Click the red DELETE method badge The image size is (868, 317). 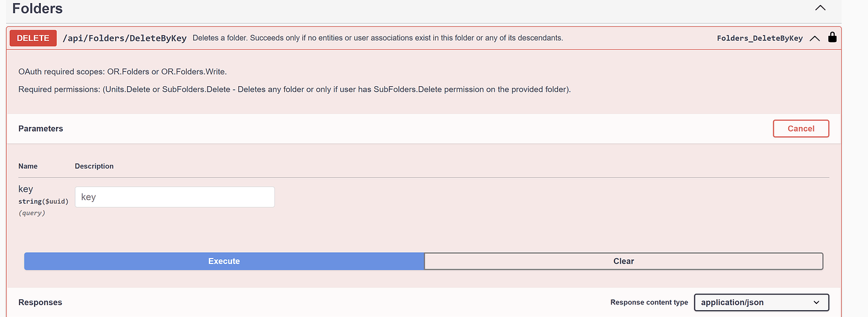point(33,38)
